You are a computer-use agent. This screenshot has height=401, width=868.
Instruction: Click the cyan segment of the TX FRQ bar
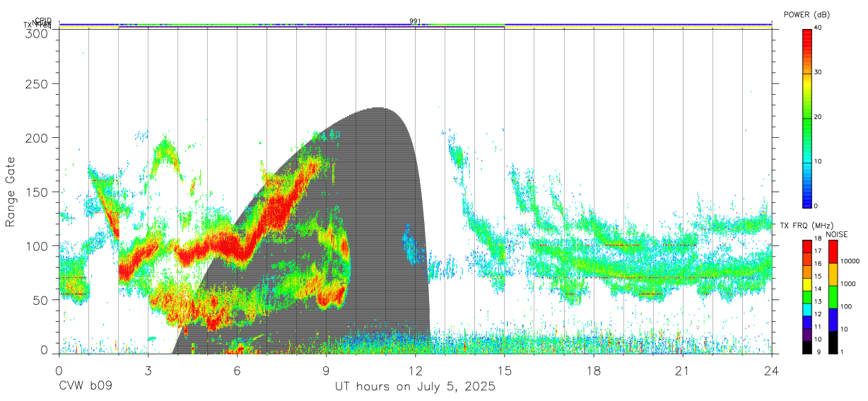pos(807,310)
